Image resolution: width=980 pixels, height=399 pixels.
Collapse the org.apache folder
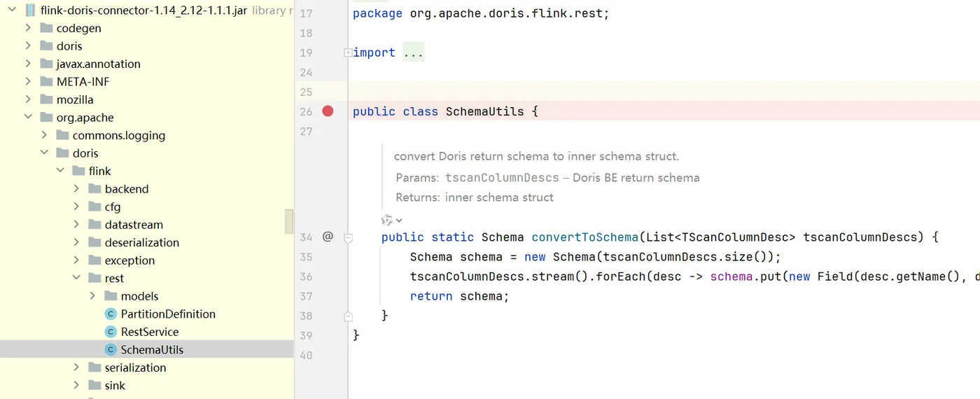coord(28,118)
